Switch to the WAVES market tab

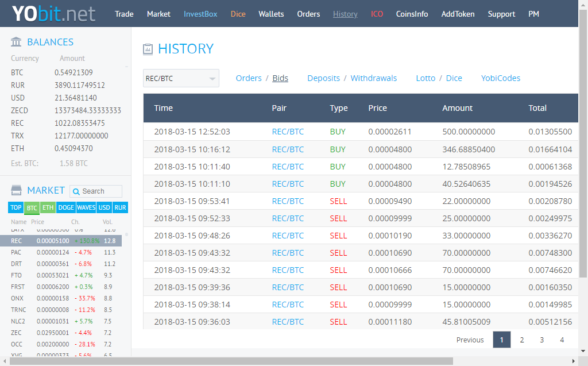pos(86,207)
